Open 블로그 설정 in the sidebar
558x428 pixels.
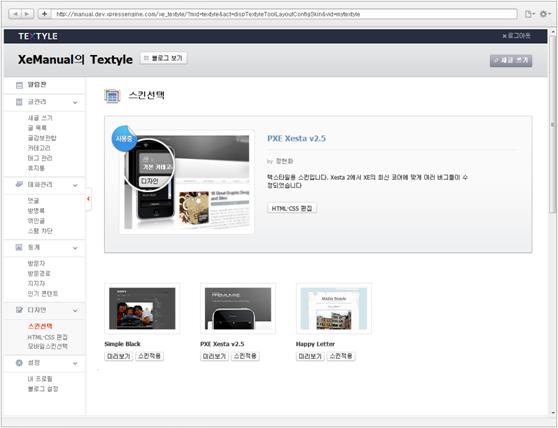point(43,389)
